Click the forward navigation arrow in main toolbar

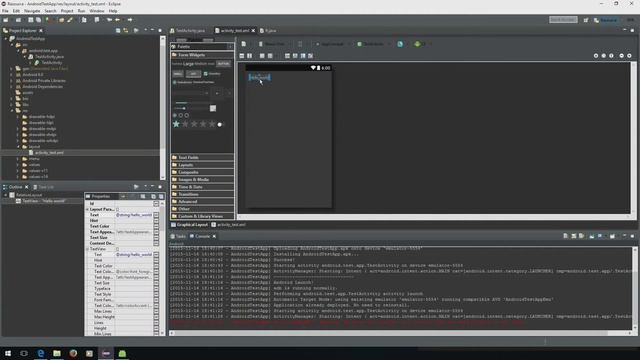tap(130, 20)
